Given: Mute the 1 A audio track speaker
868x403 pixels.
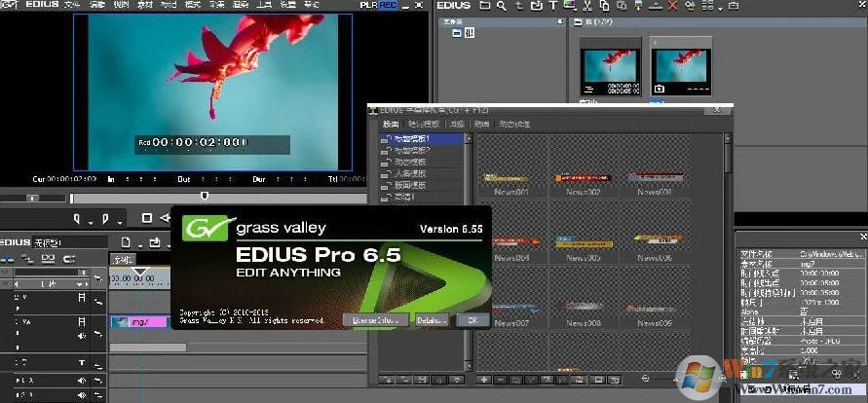Looking at the screenshot, I should (x=82, y=381).
